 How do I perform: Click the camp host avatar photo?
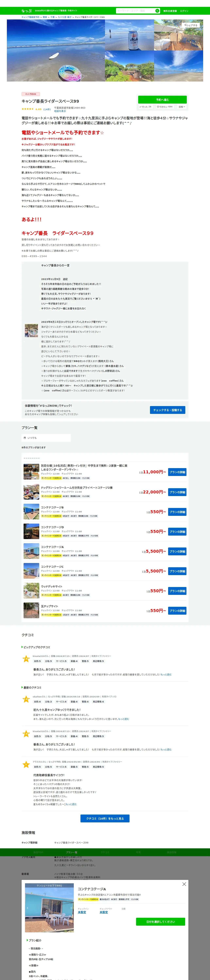point(31,331)
